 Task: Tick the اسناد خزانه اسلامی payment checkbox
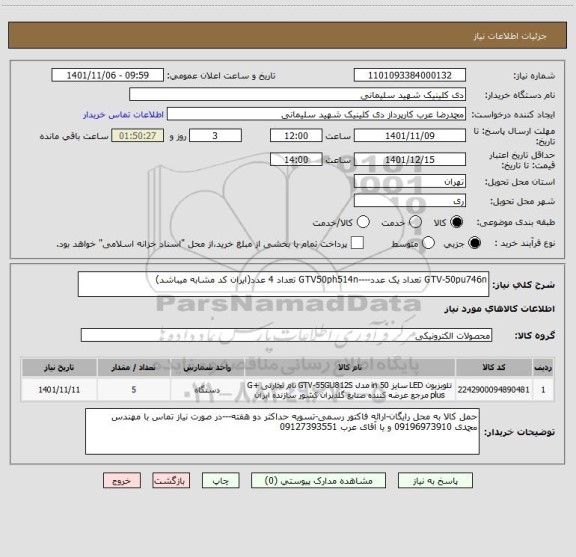(357, 243)
